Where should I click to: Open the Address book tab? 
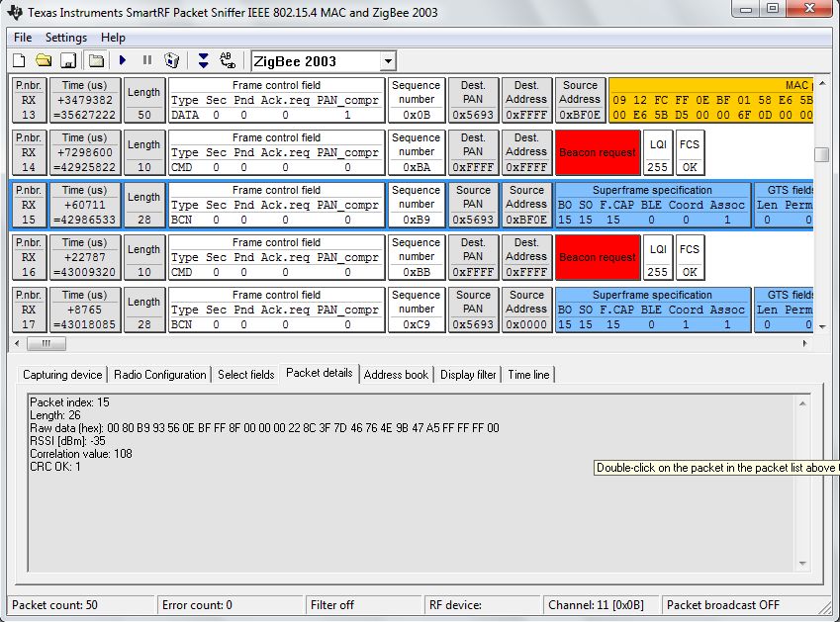coord(396,375)
